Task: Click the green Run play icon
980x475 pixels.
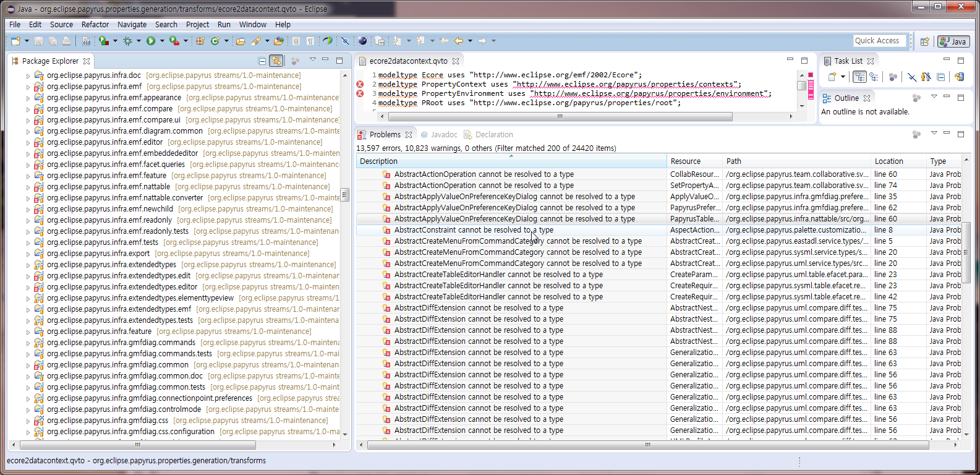Action: pos(151,41)
